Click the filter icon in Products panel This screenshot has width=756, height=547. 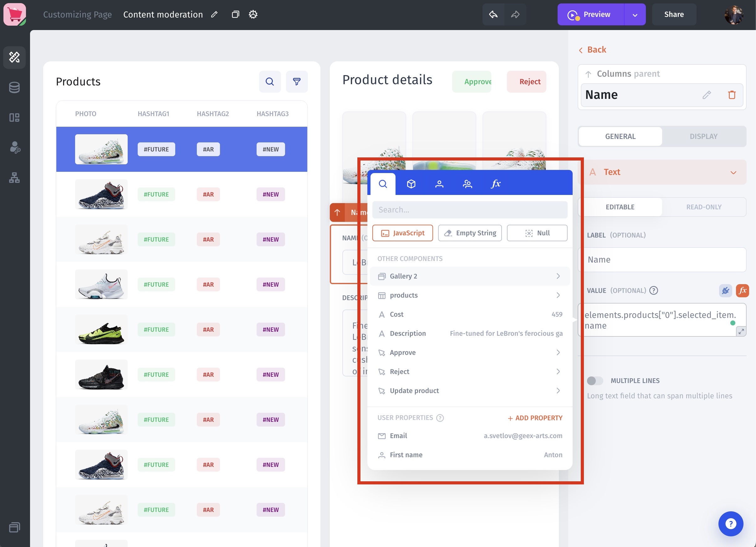point(296,82)
